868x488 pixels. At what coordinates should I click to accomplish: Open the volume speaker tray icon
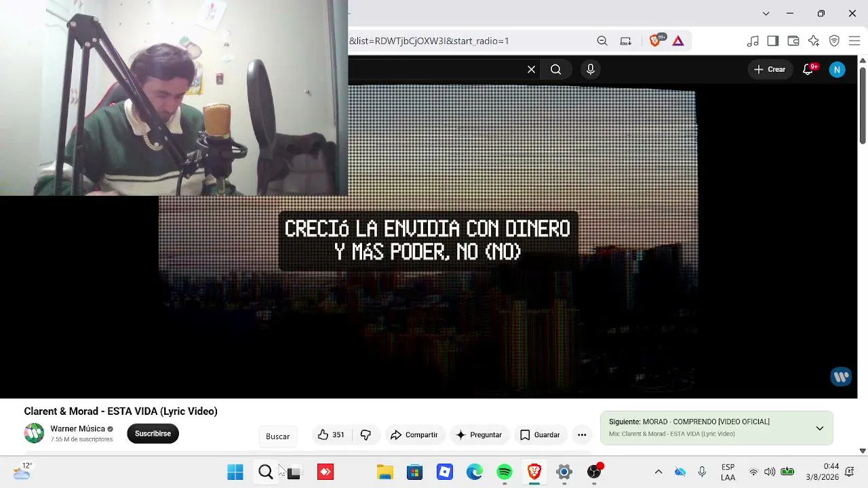(770, 472)
